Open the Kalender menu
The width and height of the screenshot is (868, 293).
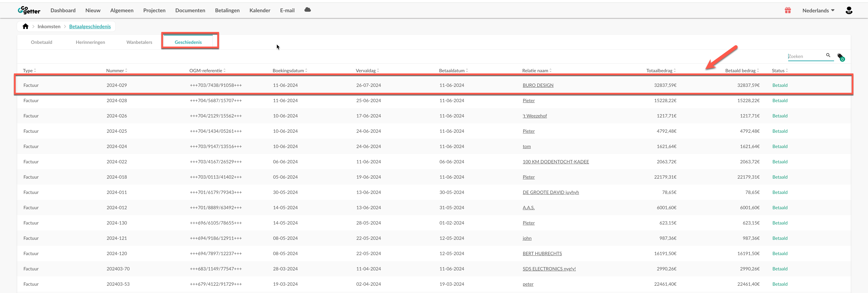[260, 11]
